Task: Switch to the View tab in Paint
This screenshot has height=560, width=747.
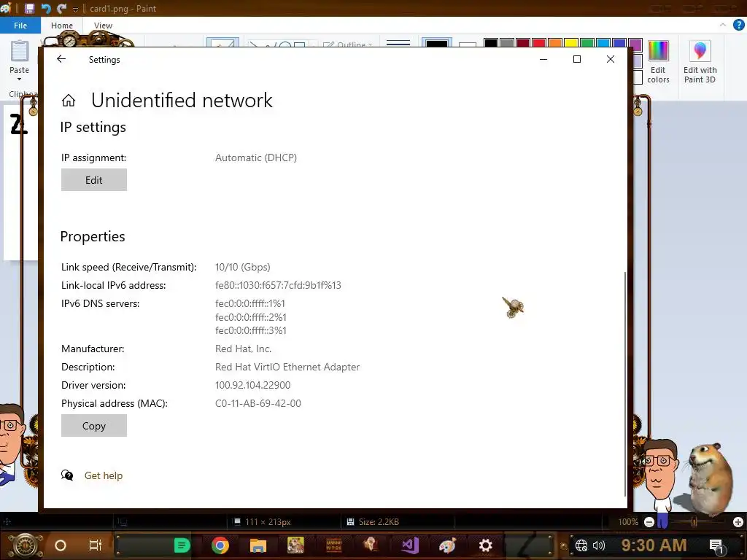Action: click(x=103, y=26)
